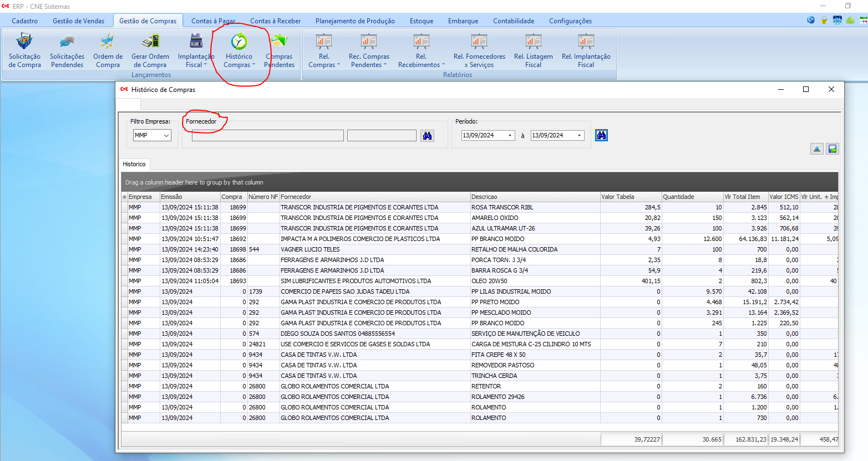The width and height of the screenshot is (868, 461).
Task: Open Ordem de Compra shopping cart icon
Action: [x=108, y=42]
